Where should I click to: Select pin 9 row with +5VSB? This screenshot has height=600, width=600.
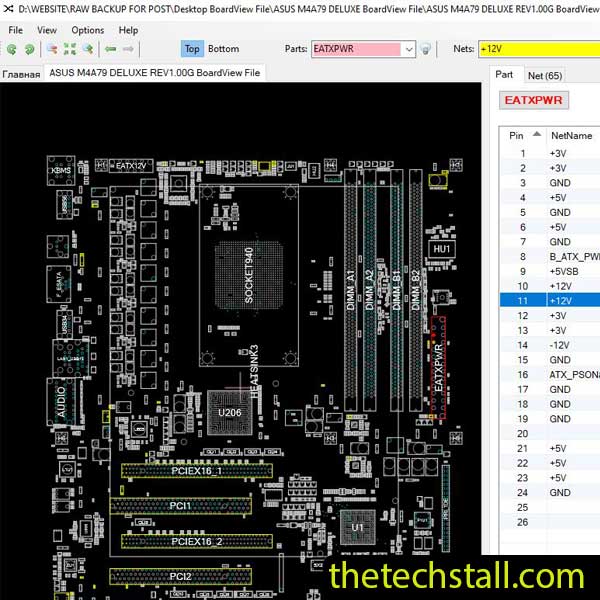[550, 271]
